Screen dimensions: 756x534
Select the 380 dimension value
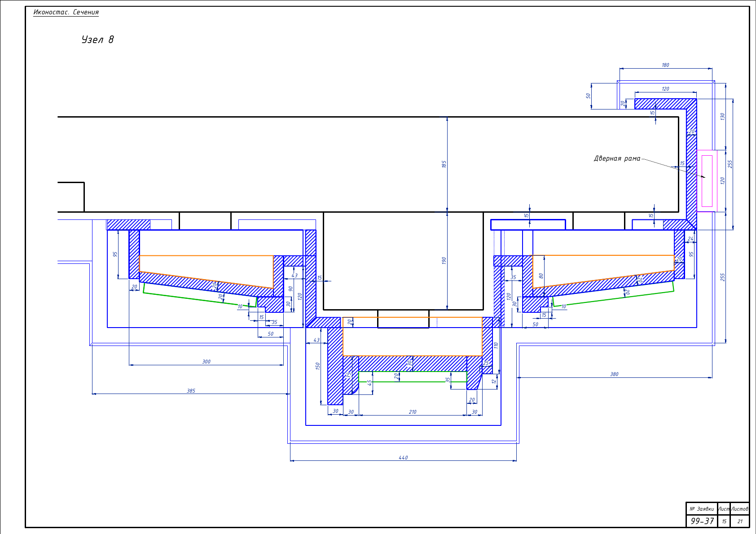click(614, 374)
